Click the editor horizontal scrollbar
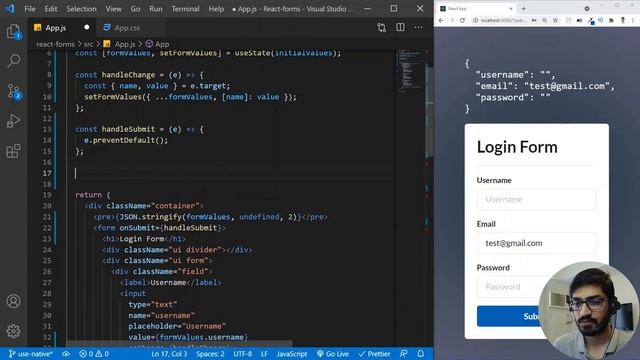The image size is (640, 360). (x=180, y=343)
